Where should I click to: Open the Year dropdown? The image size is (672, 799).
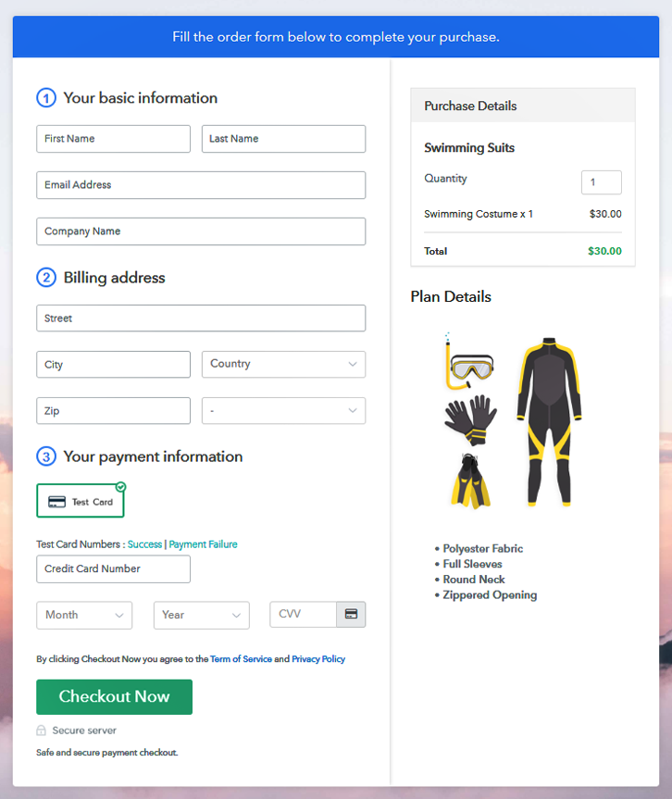click(x=201, y=615)
